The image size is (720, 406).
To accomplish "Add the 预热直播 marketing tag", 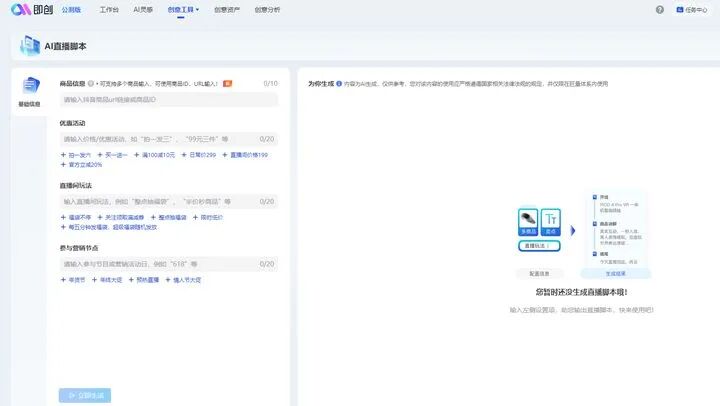I will [x=144, y=280].
